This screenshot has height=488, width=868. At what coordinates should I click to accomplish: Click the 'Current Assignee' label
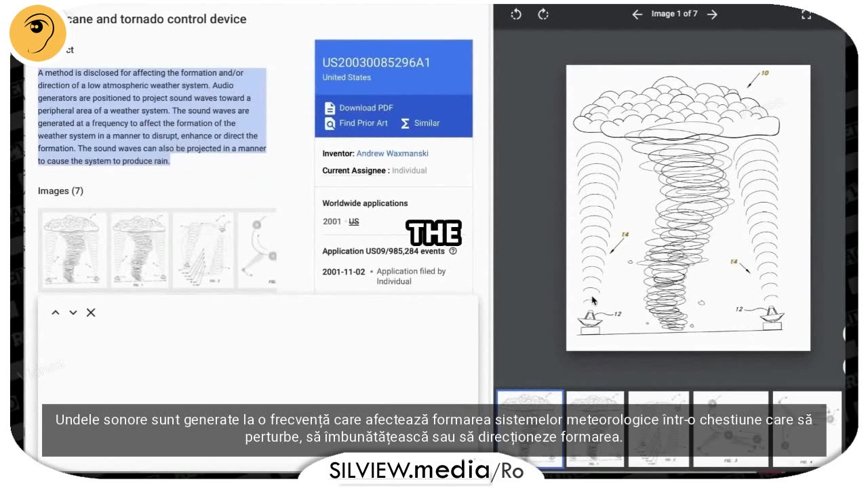pyautogui.click(x=355, y=171)
